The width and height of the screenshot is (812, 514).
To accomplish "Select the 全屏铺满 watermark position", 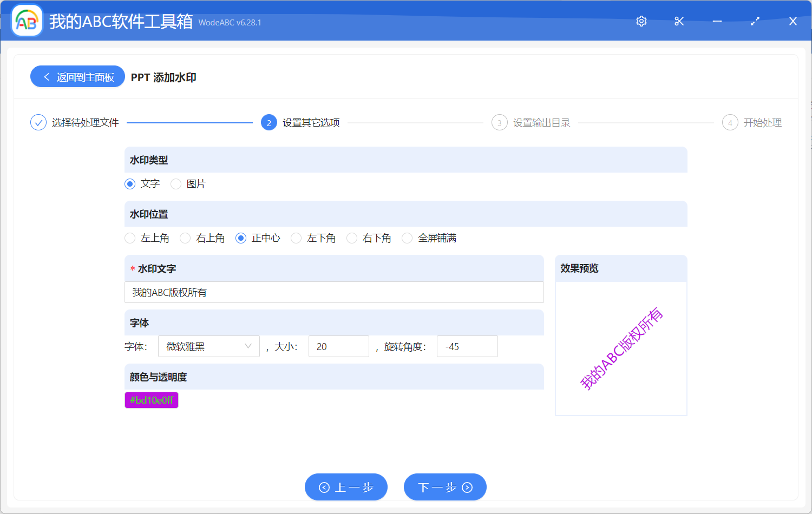I will [x=407, y=238].
